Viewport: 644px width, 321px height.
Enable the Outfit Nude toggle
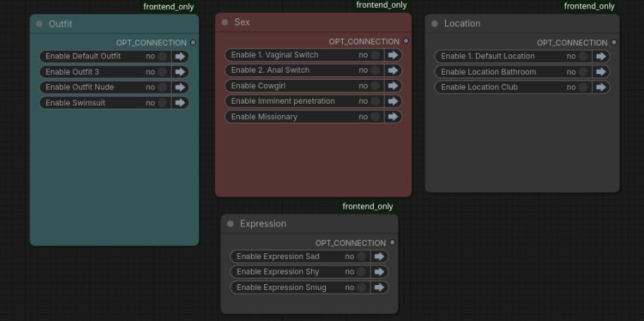click(x=163, y=87)
